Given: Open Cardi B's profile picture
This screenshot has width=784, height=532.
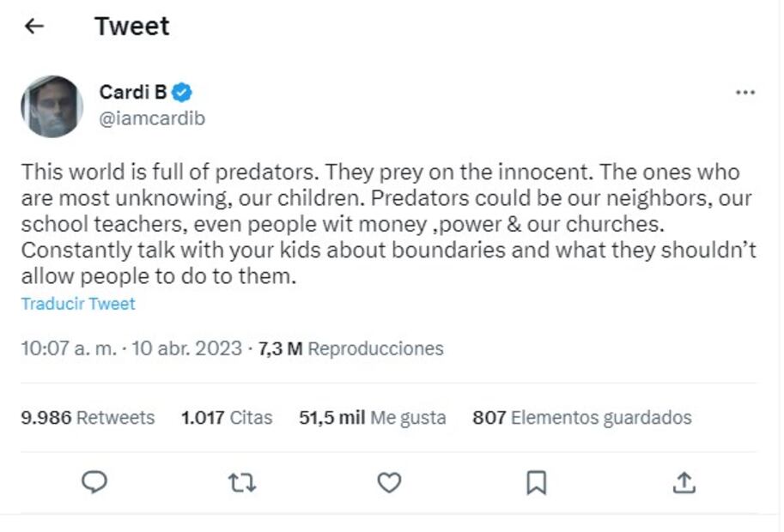Looking at the screenshot, I should click(51, 104).
